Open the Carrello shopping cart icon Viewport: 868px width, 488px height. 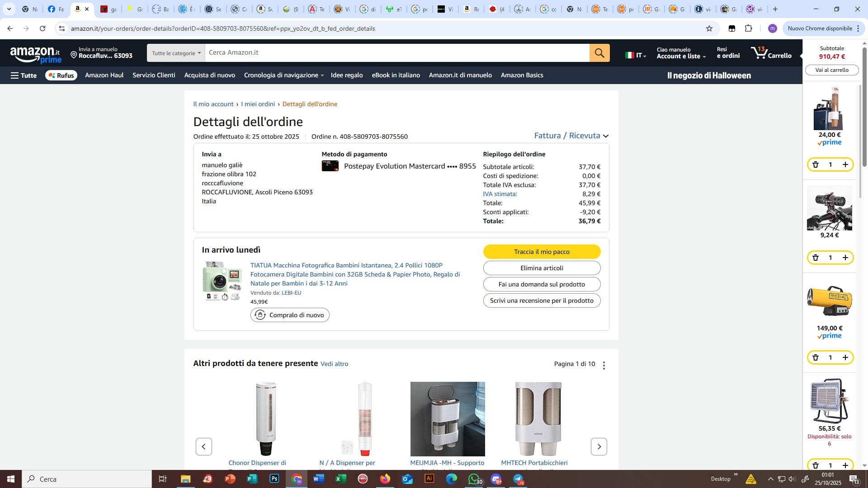tap(771, 53)
